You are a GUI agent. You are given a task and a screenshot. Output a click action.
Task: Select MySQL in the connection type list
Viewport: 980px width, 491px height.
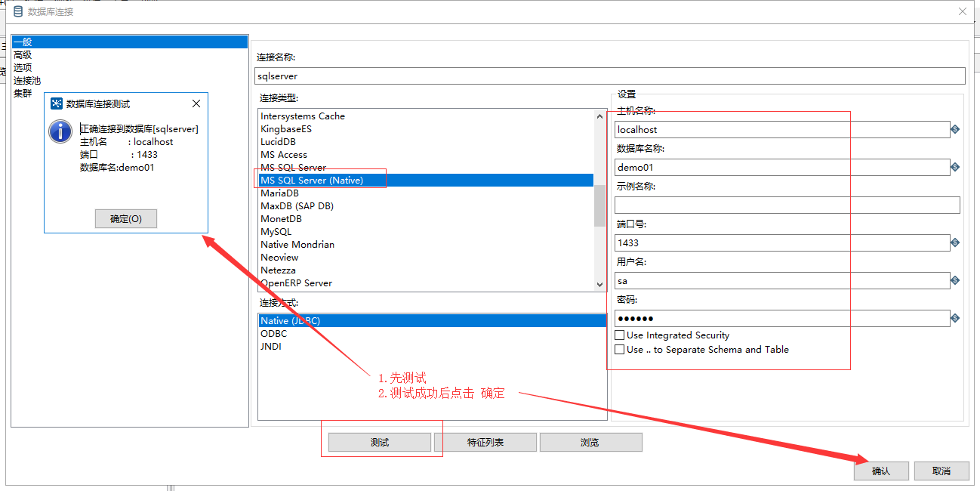point(275,231)
